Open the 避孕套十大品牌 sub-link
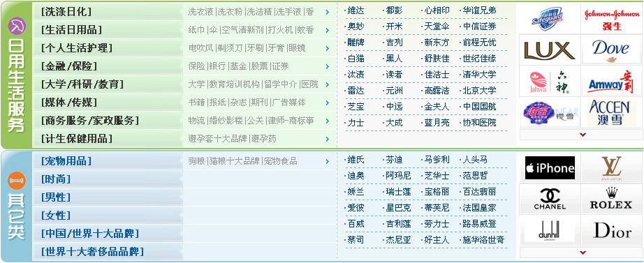This screenshot has height=263, width=644. 218,139
